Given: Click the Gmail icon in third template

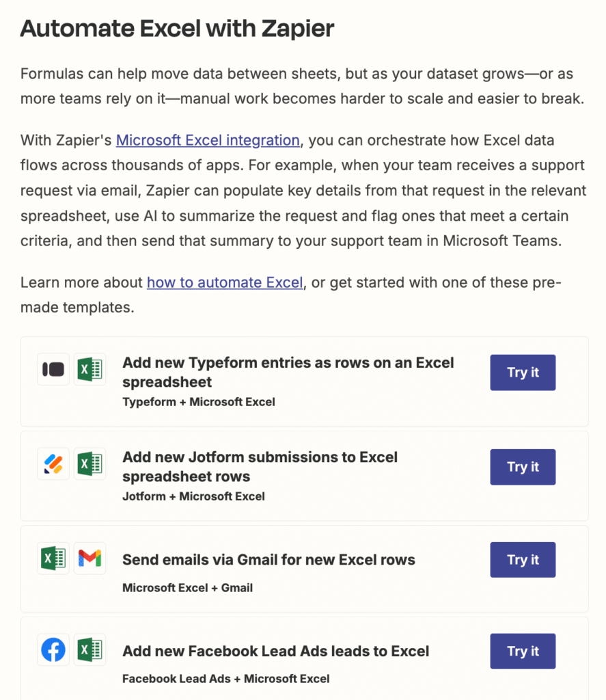Looking at the screenshot, I should pyautogui.click(x=89, y=558).
